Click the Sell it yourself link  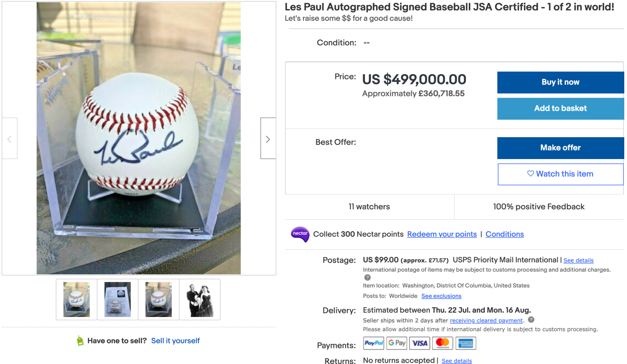coord(175,341)
